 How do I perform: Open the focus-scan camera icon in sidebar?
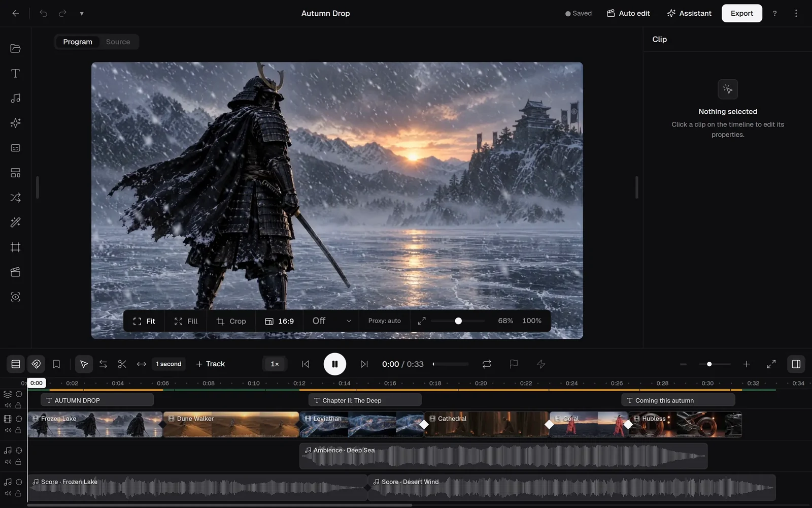15,297
